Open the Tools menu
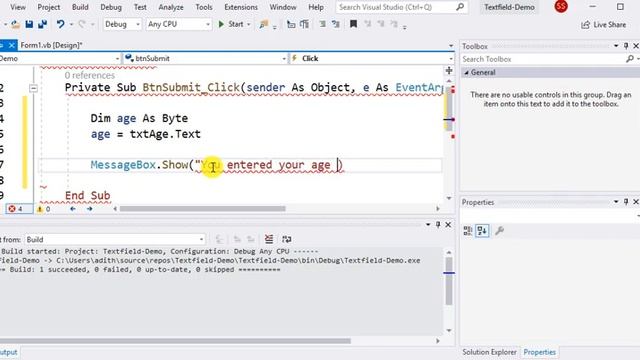 click(204, 7)
